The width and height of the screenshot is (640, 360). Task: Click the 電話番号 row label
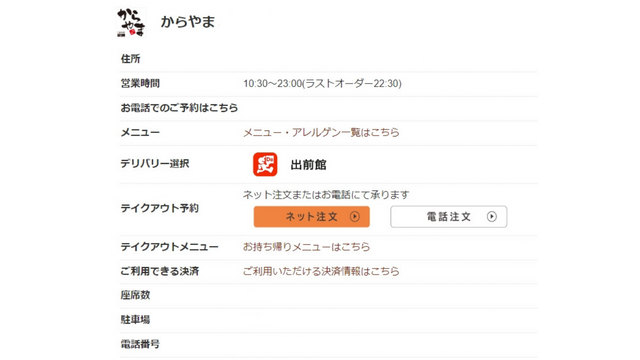140,344
